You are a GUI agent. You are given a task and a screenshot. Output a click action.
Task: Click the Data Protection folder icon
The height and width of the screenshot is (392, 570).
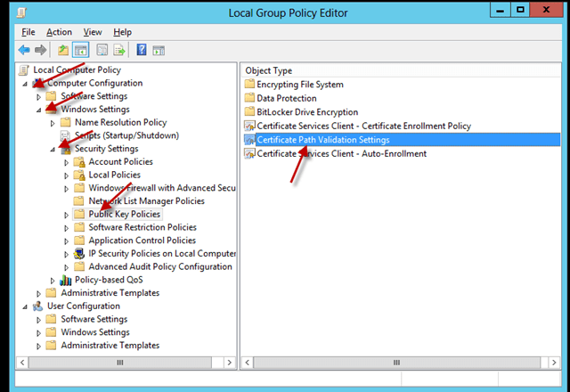coord(249,98)
